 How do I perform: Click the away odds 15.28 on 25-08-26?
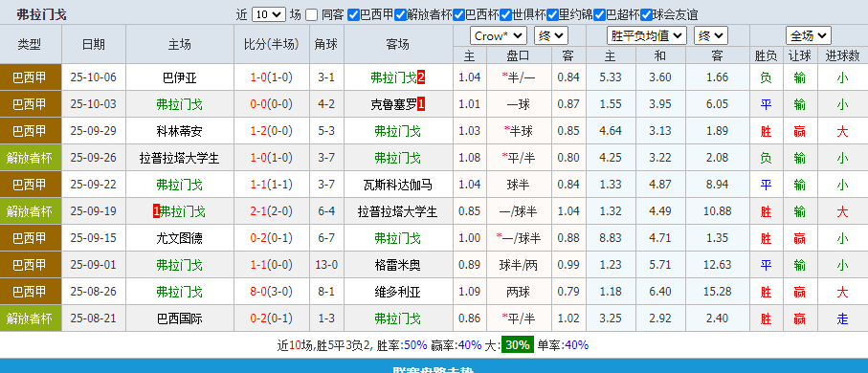[x=718, y=292]
